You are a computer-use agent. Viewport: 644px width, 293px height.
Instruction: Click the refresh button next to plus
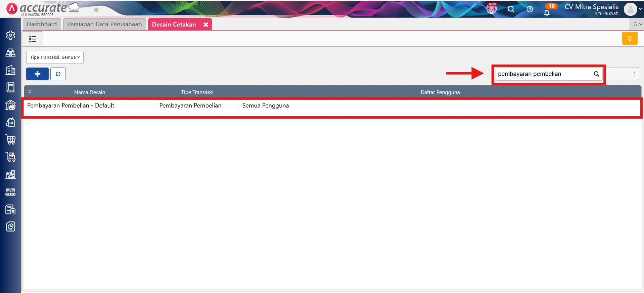tap(58, 74)
